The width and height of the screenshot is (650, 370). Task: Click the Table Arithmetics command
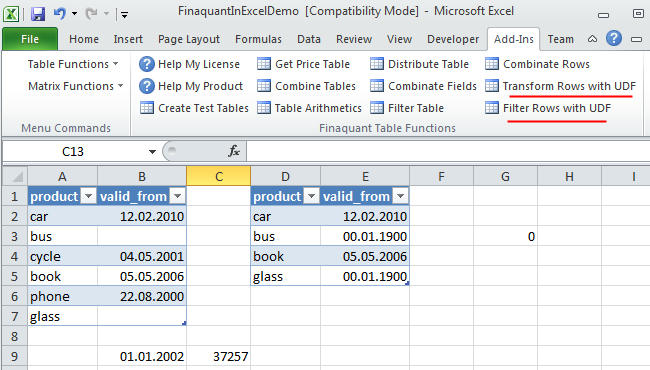coord(309,108)
